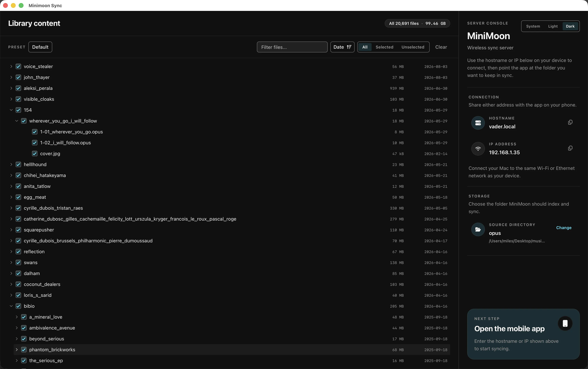
Task: Uncheck the bibio folder
Action: 18,306
